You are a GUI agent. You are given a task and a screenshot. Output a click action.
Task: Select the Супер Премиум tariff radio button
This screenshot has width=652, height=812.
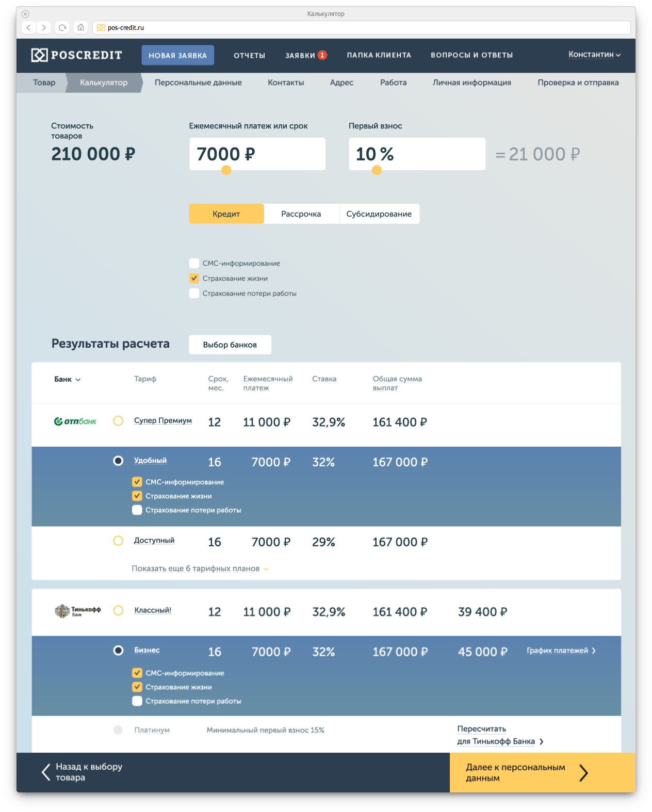118,421
